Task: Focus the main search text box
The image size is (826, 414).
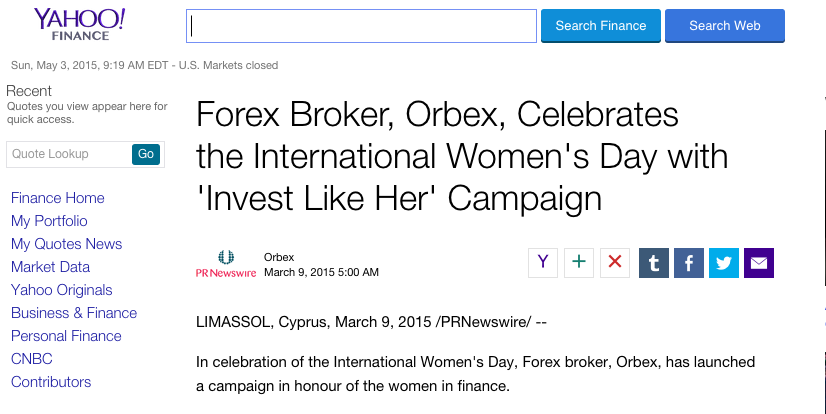Action: [361, 26]
